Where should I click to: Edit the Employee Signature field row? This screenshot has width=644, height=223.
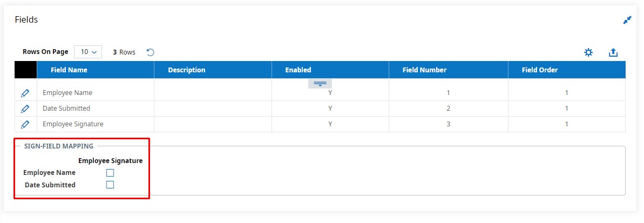[x=25, y=124]
